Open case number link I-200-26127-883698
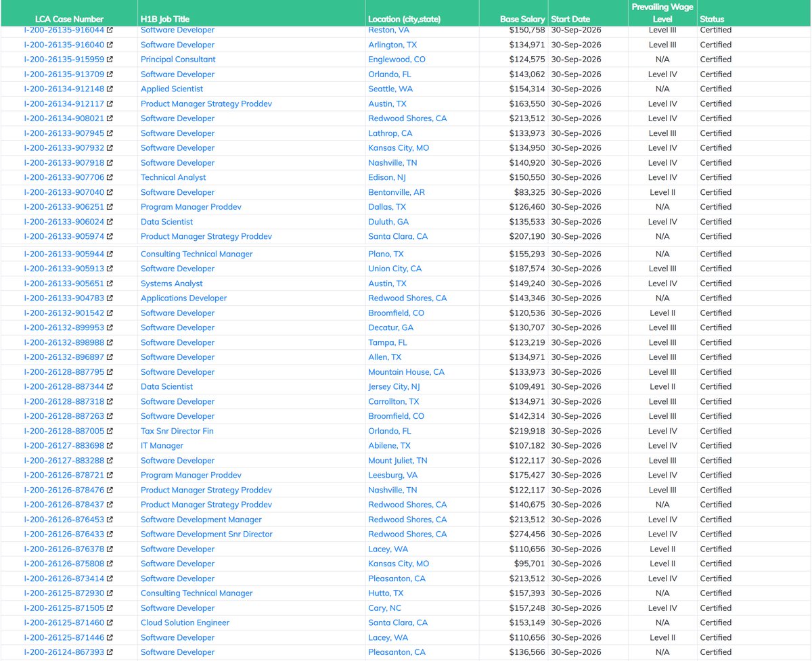 (x=64, y=446)
